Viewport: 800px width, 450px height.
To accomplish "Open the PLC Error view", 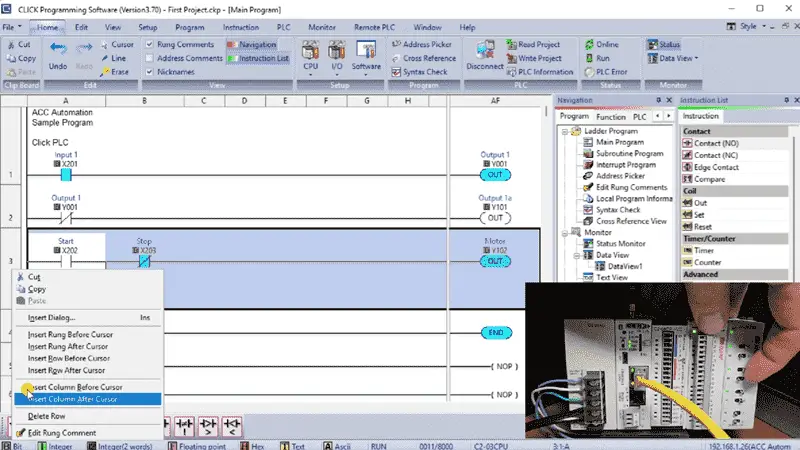I will point(606,72).
